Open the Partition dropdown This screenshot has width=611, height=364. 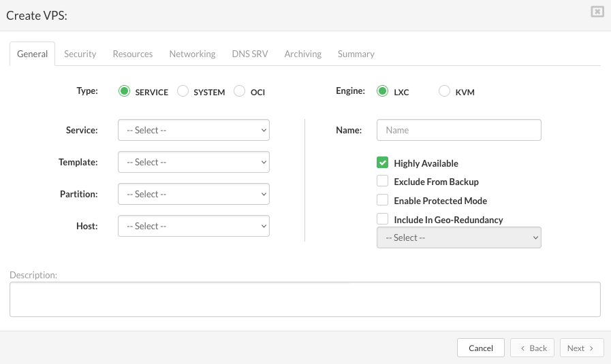point(193,194)
